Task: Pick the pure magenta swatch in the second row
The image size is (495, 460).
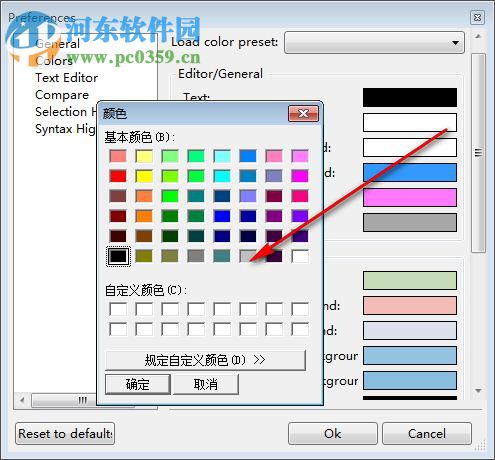Action: (x=300, y=176)
